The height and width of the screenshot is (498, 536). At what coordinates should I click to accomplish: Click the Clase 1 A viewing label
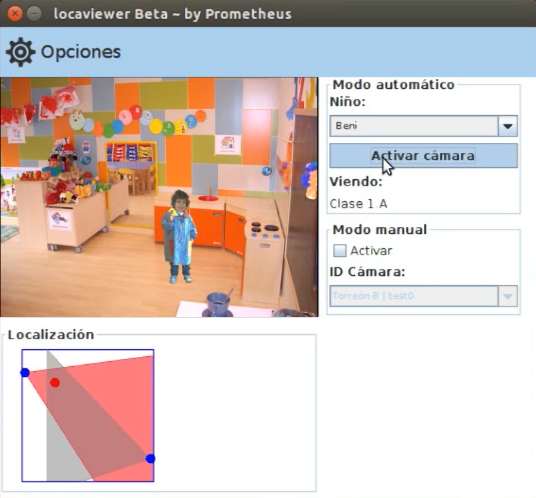click(358, 204)
